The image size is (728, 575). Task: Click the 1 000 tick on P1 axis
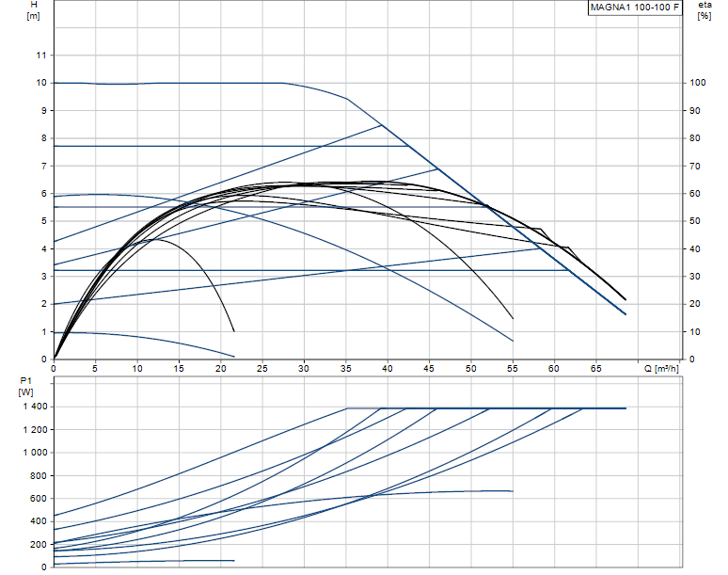point(36,453)
